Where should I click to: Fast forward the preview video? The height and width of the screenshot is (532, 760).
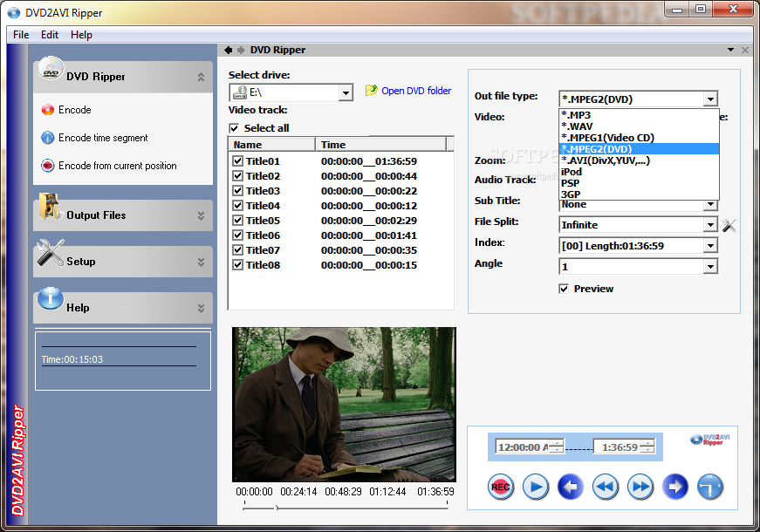[x=640, y=487]
